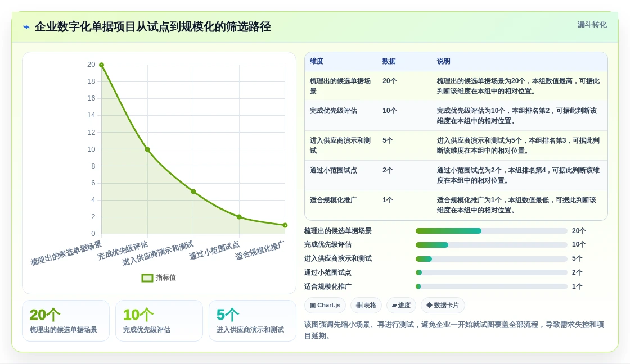Click the 漏斗转化 label in header

pyautogui.click(x=592, y=25)
